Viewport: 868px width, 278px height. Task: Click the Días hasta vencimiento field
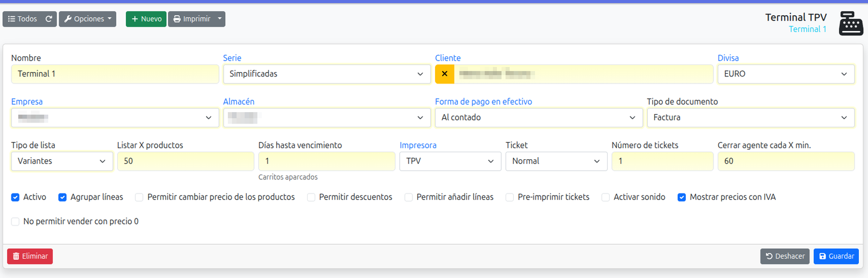(x=327, y=161)
